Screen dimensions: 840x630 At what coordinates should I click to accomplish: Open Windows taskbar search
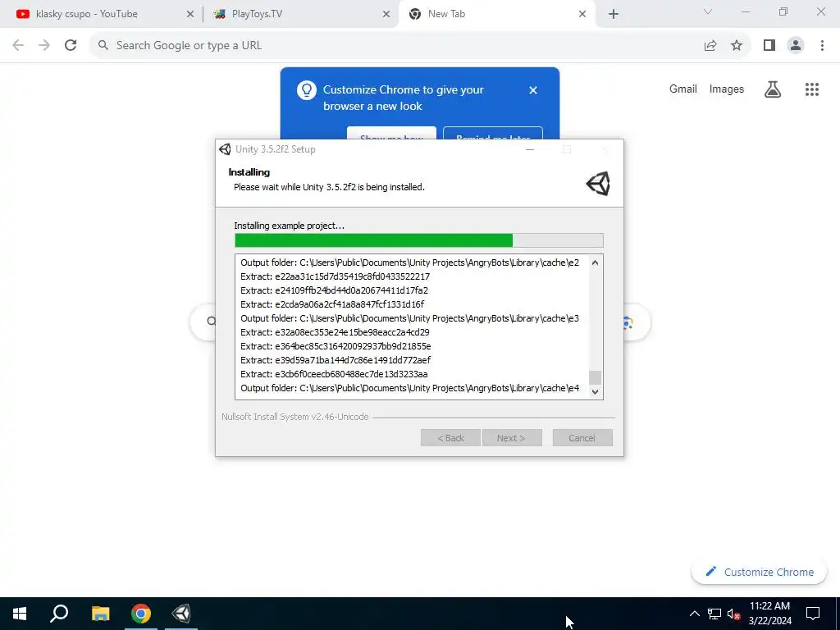click(59, 614)
